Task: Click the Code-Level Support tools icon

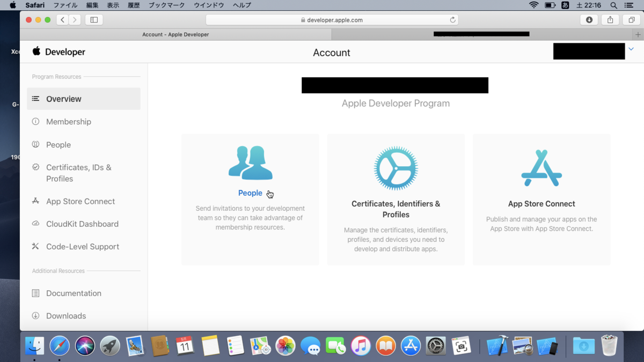Action: [x=35, y=246]
